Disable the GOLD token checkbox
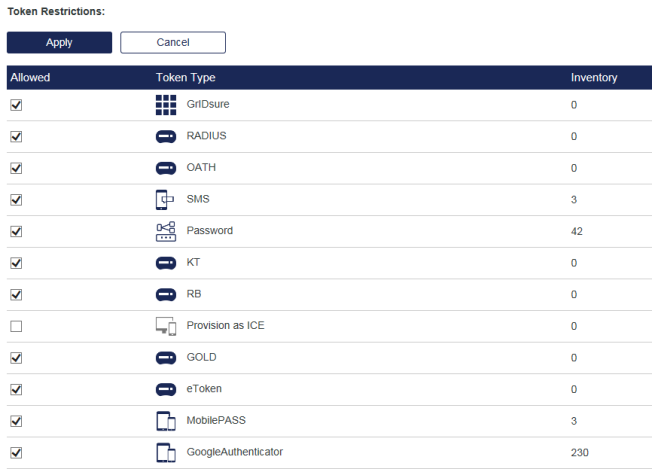 point(16,358)
